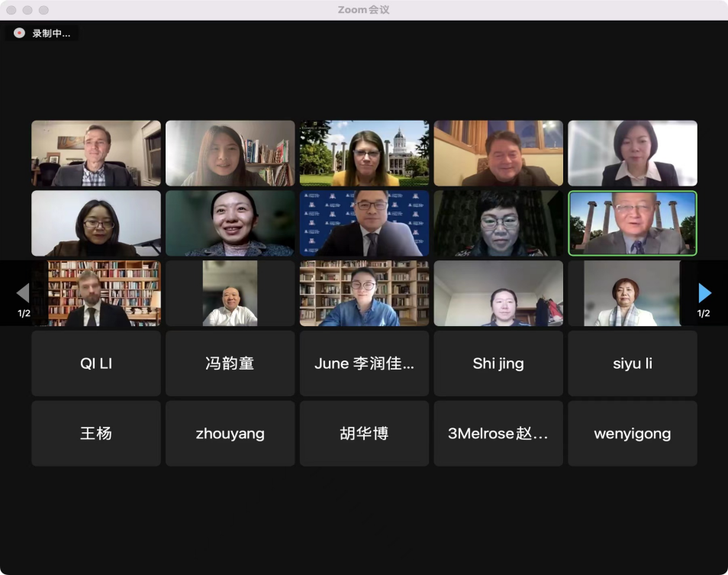Select the 冯韵童 participant tile
The width and height of the screenshot is (728, 575).
point(230,363)
